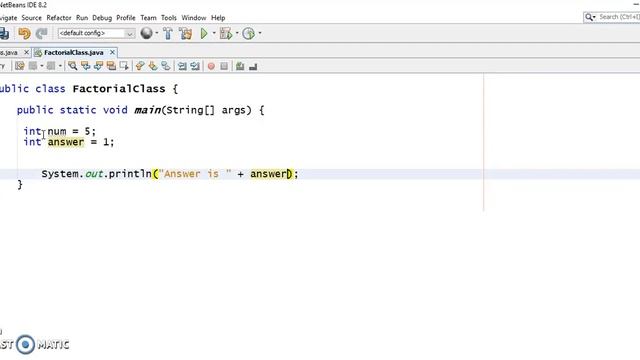Screen dimensions: 640x360
Task: Click the println method call text
Action: [130, 174]
